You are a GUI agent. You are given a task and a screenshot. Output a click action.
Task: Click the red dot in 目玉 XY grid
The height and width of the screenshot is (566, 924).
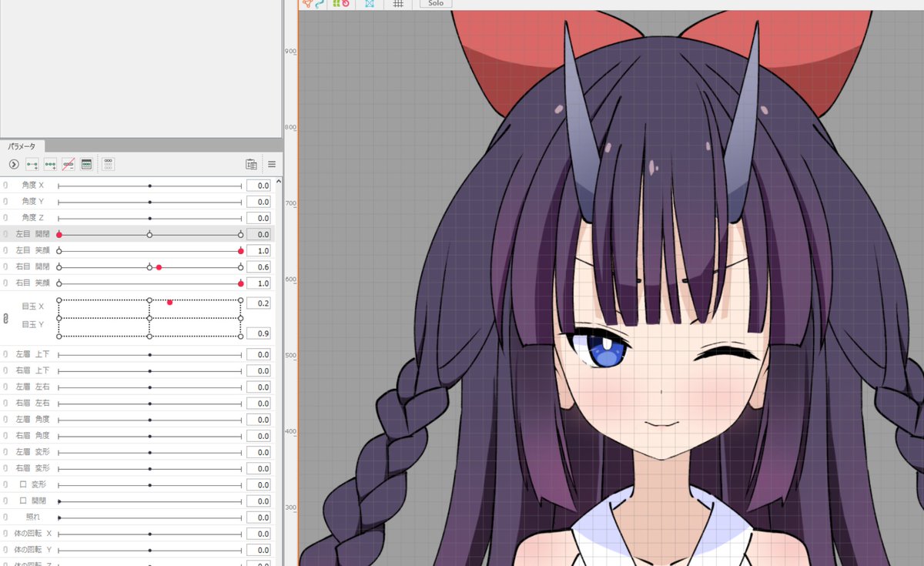[x=169, y=302]
